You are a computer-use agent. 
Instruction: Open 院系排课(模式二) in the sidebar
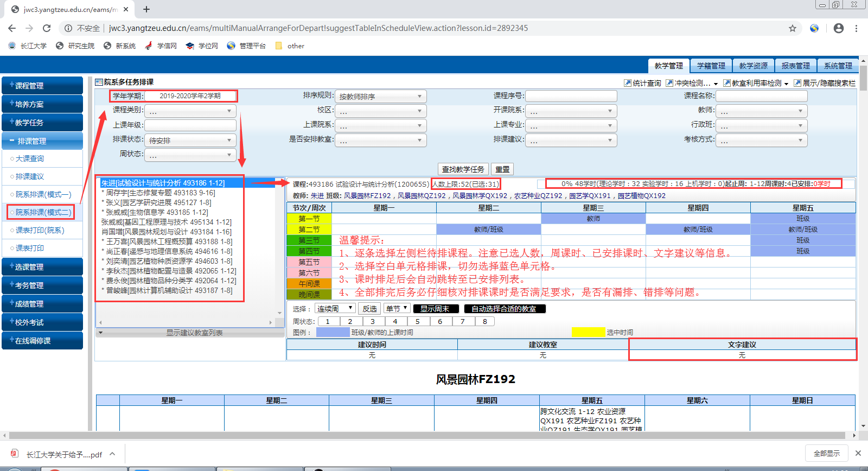click(x=42, y=212)
